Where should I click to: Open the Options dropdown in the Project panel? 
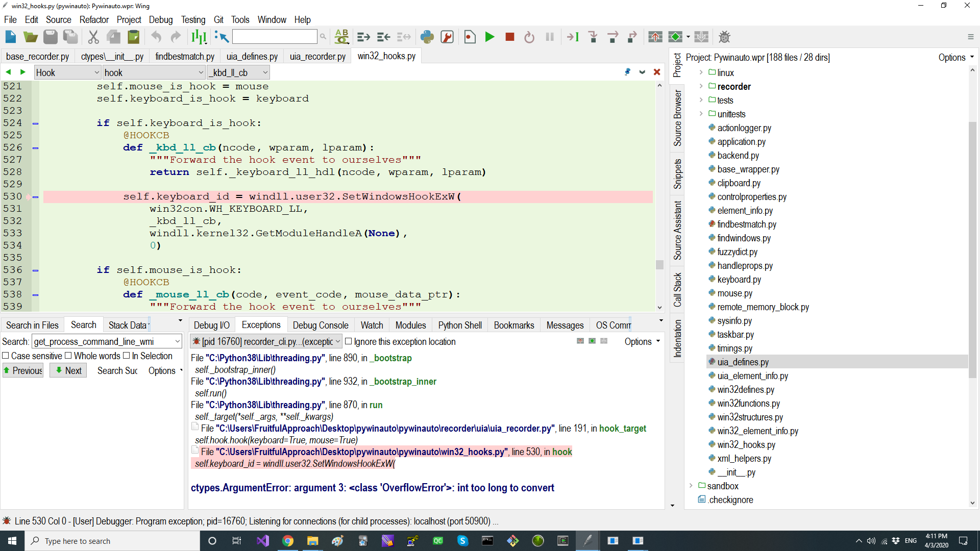point(955,57)
